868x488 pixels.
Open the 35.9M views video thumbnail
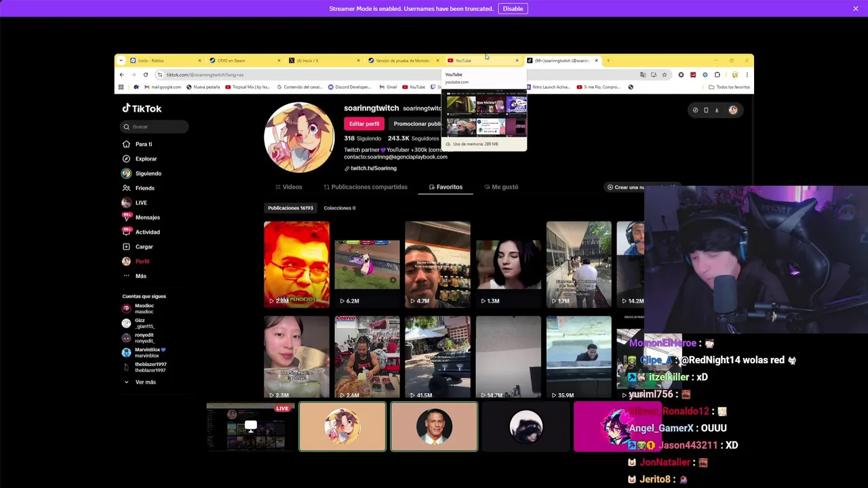pyautogui.click(x=578, y=357)
